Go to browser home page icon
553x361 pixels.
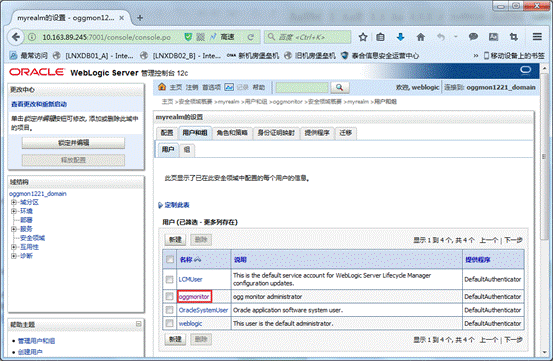coord(420,37)
